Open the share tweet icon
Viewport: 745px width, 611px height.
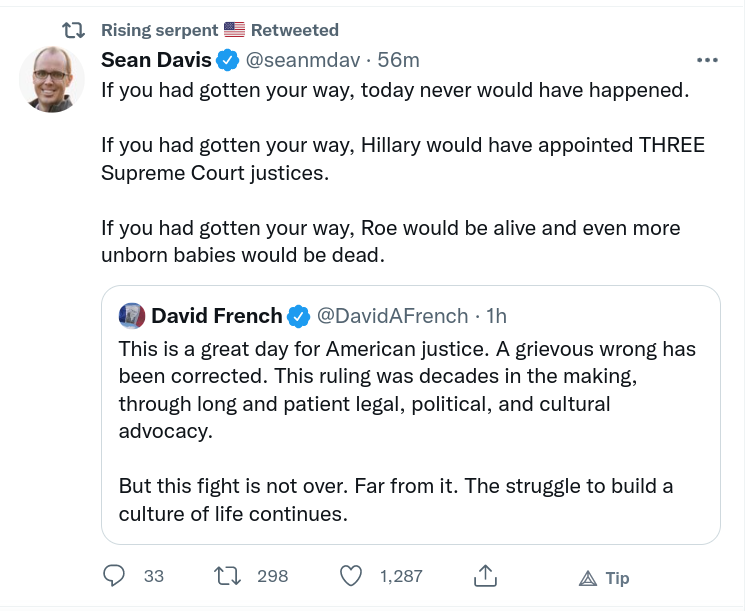point(485,576)
